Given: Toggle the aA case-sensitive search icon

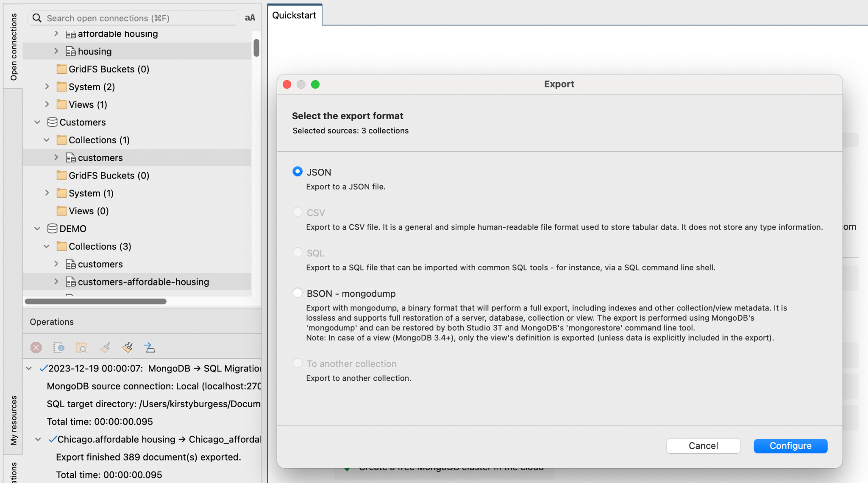Looking at the screenshot, I should 250,18.
